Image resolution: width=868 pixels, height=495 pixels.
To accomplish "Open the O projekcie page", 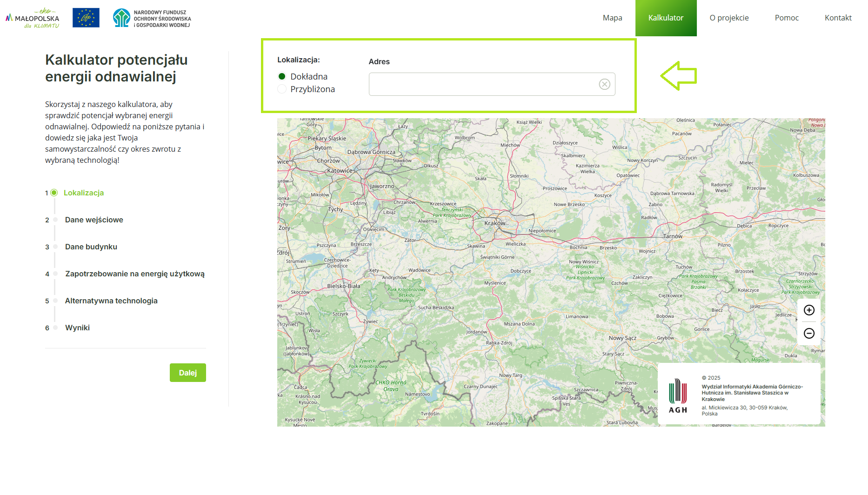I will coord(729,18).
